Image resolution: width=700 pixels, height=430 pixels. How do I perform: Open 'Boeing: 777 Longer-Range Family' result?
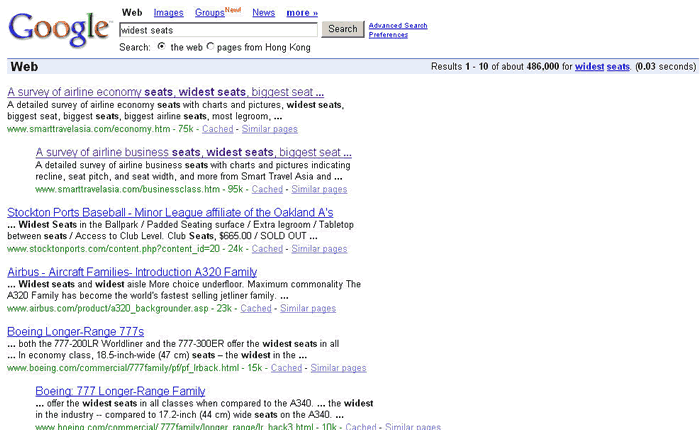click(120, 391)
